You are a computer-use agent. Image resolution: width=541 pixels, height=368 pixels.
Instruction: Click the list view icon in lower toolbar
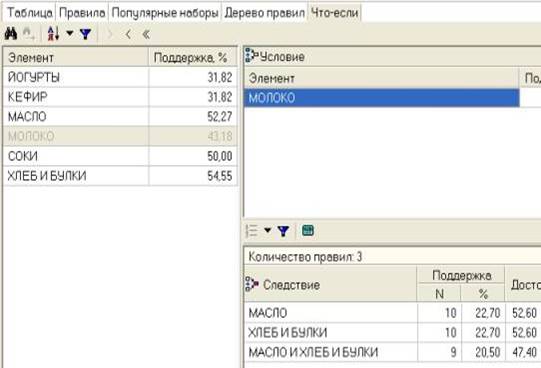[252, 231]
